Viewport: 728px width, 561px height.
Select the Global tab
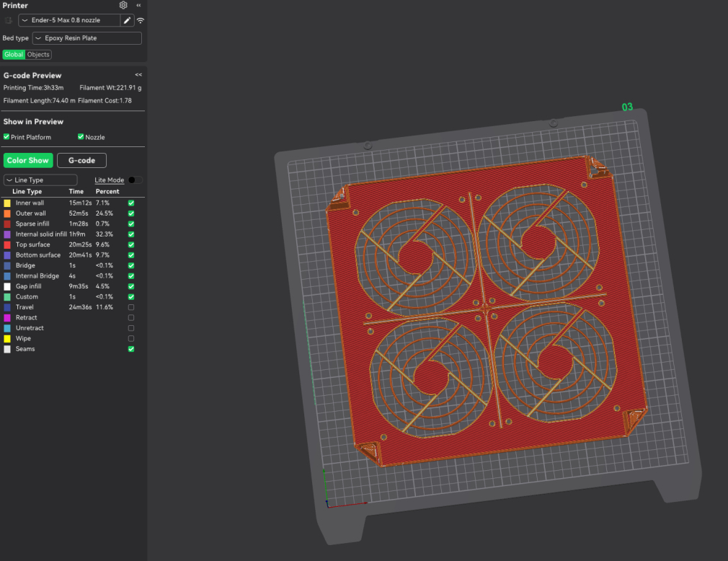14,55
